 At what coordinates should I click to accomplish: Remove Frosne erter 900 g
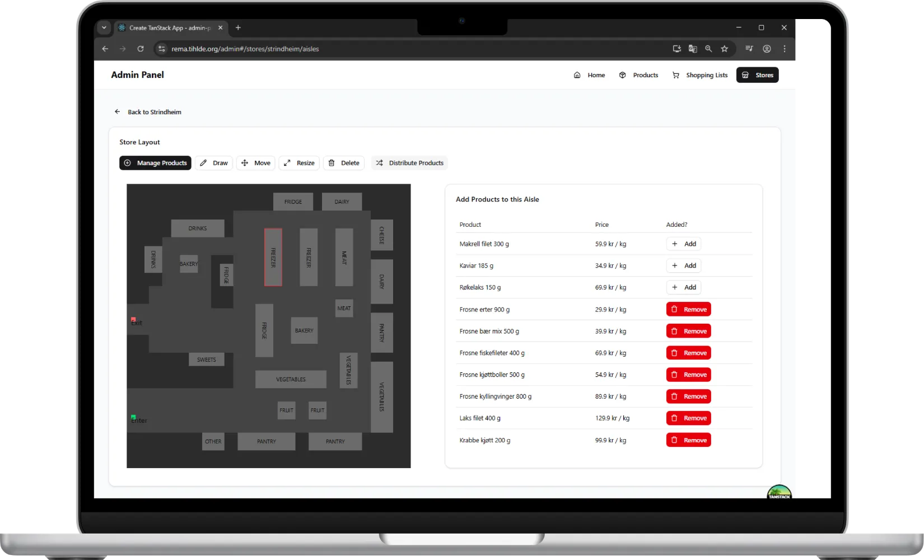tap(689, 309)
